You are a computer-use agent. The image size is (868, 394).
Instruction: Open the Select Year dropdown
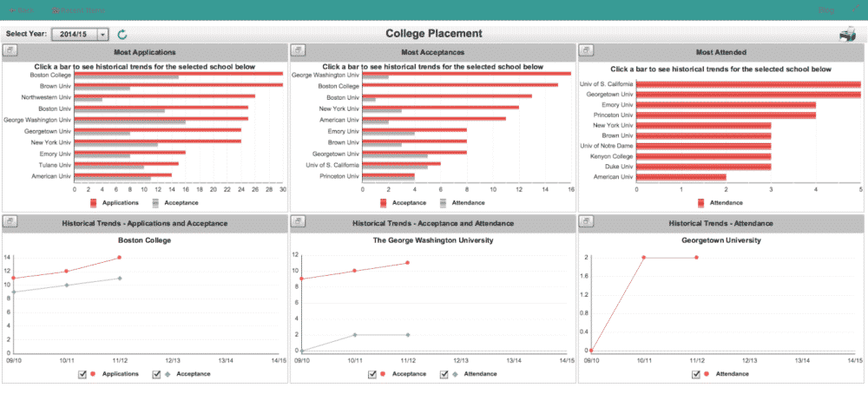tap(103, 35)
